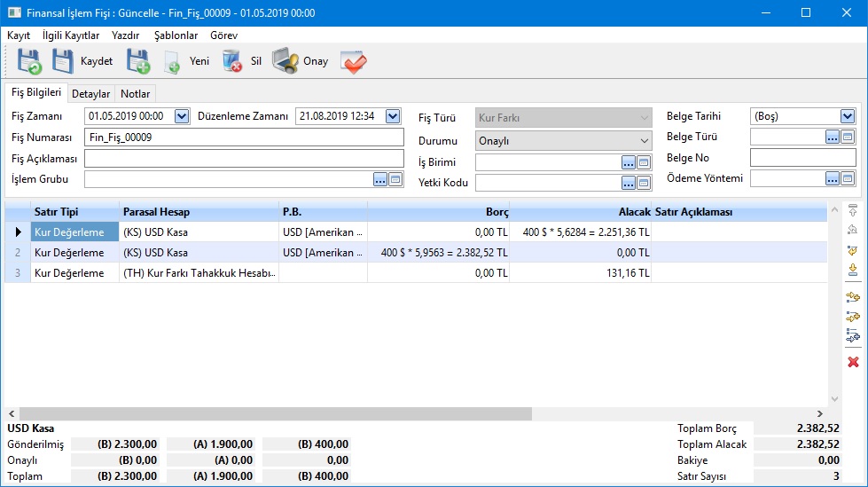
Task: Click the highlighted Kur Değerleme cell
Action: click(x=74, y=232)
